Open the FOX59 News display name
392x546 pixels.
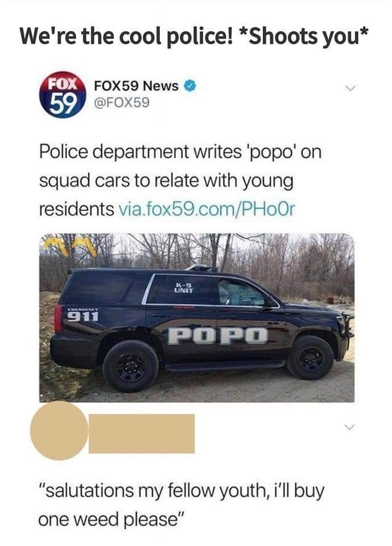pos(136,86)
